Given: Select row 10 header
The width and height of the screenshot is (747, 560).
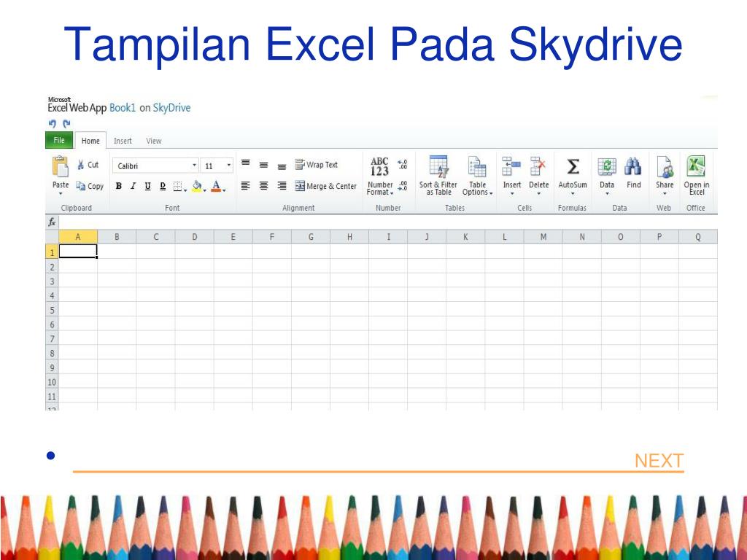Looking at the screenshot, I should 52,382.
